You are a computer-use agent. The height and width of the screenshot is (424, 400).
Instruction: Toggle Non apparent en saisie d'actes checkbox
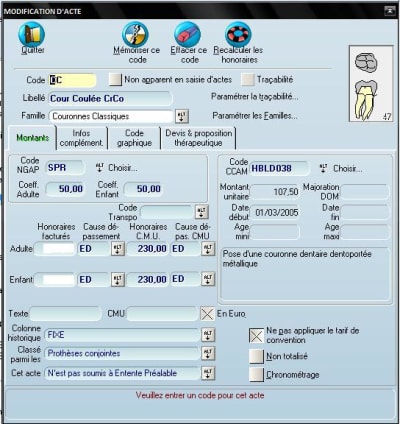click(x=115, y=80)
